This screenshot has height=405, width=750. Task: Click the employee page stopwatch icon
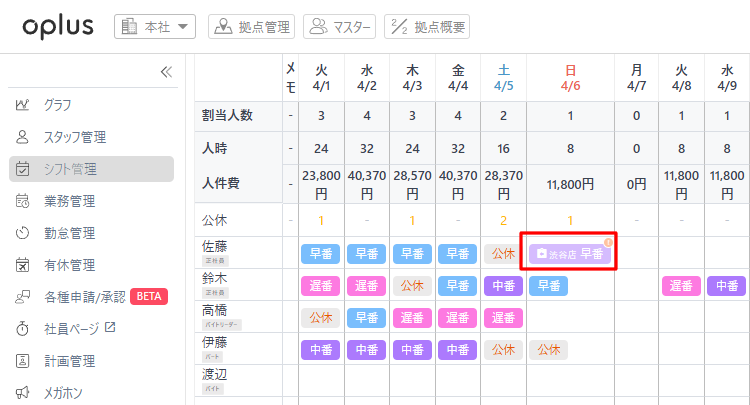pyautogui.click(x=23, y=329)
